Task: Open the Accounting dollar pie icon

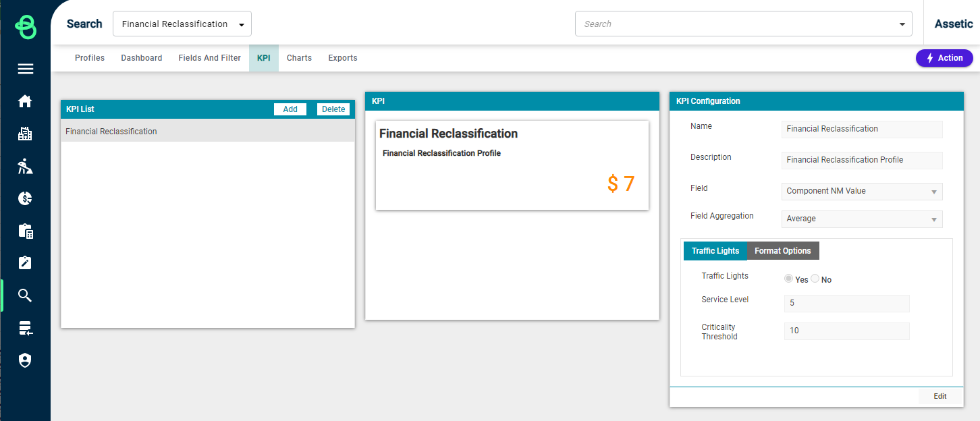Action: pos(25,198)
